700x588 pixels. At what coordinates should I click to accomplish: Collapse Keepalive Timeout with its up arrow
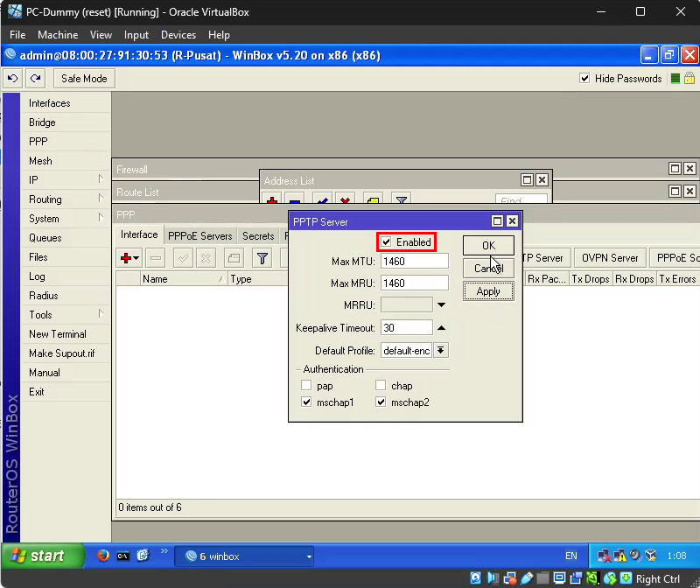click(x=442, y=328)
